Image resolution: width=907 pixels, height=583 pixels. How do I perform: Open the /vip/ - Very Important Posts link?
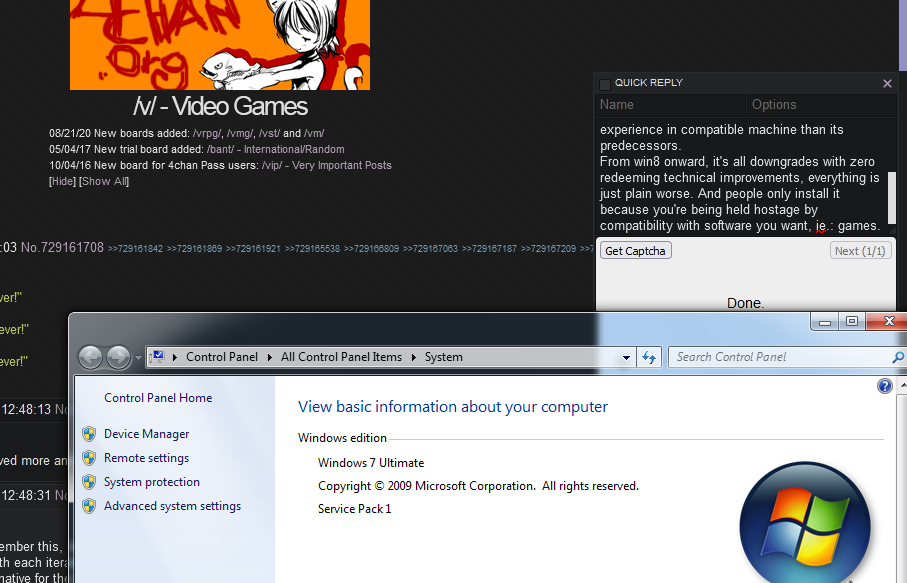tap(326, 165)
